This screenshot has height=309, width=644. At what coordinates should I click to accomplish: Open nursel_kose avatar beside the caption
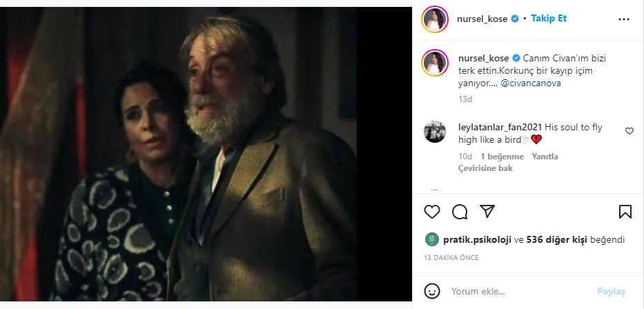pos(435,63)
